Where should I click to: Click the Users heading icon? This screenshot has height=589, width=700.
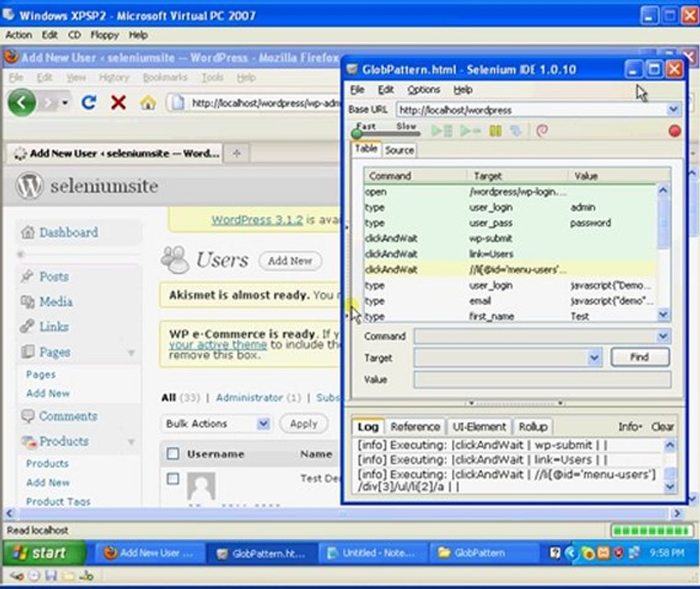175,259
